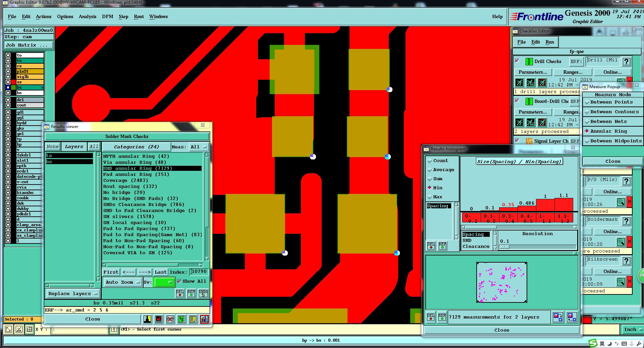Select Between Nets measure mode
644x348 pixels.
click(612, 122)
